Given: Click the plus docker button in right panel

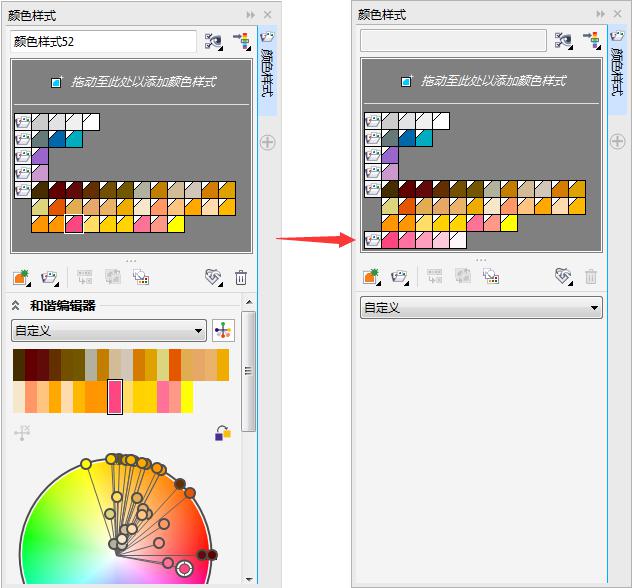Looking at the screenshot, I should click(617, 141).
